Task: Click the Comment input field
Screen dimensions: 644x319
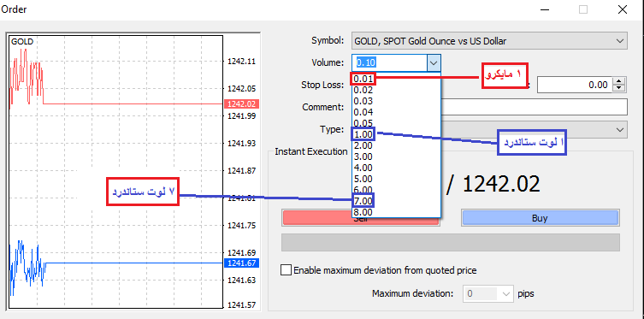Action: (534, 107)
